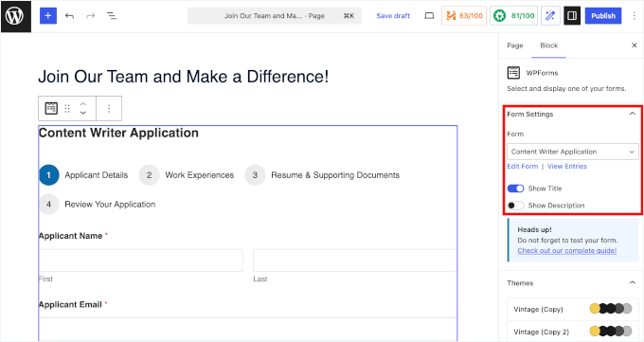The height and width of the screenshot is (342, 644).
Task: Click the Last name input field
Action: coord(355,261)
